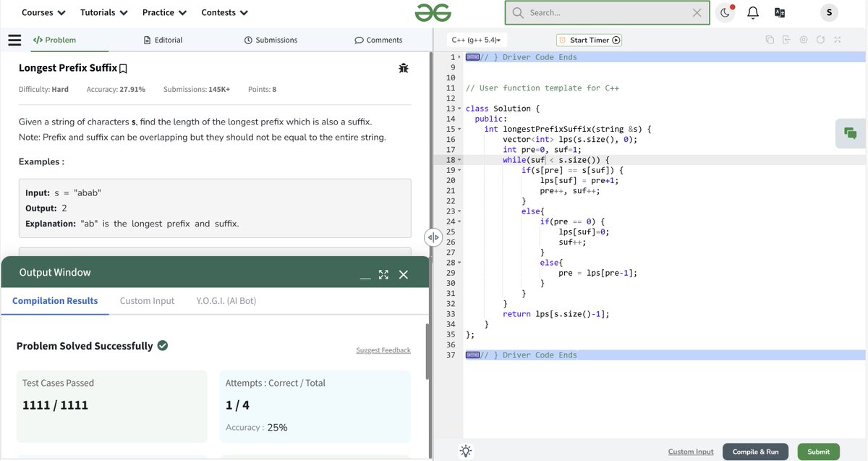
Task: Click the editor import/export file icon
Action: (x=786, y=40)
